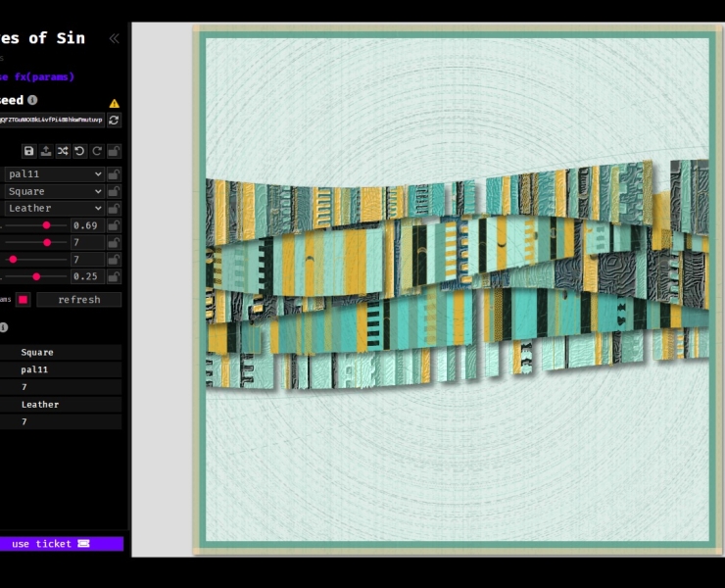Toggle the lock for the 0.69 value
The height and width of the screenshot is (588, 725).
[114, 225]
